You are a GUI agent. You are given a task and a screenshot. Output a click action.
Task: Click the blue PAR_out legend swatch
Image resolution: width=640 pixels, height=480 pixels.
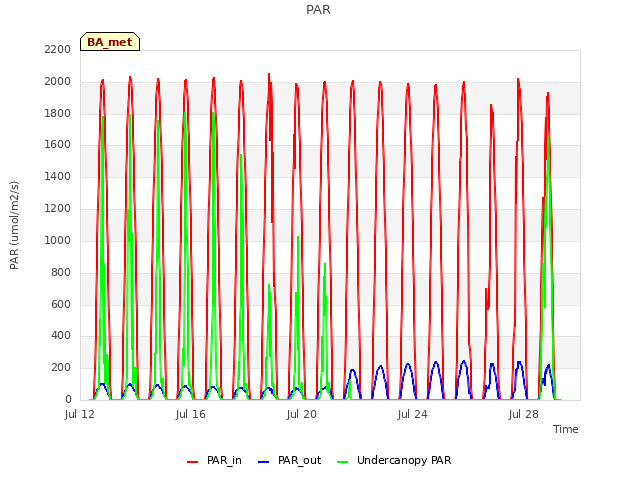pos(263,462)
